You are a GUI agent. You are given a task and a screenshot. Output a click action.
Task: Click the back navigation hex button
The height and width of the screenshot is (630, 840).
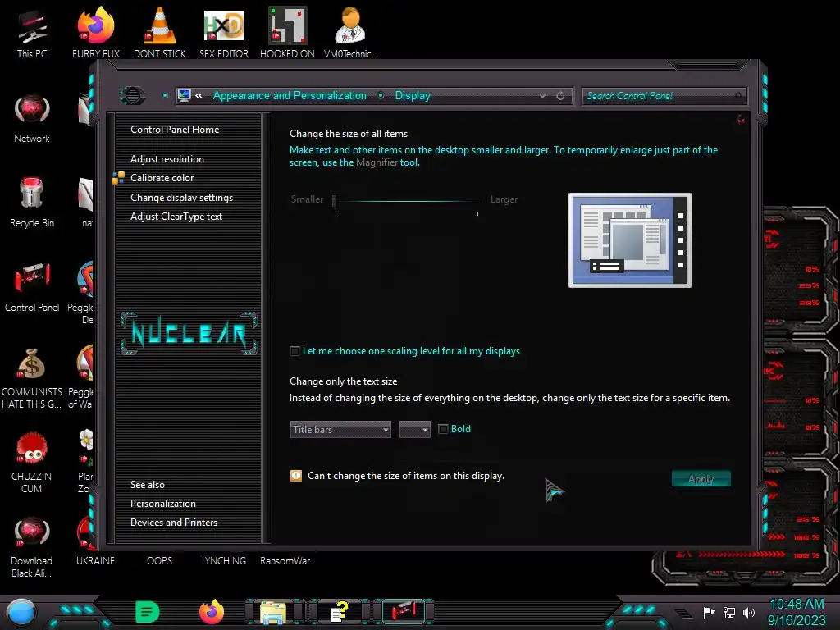[133, 96]
